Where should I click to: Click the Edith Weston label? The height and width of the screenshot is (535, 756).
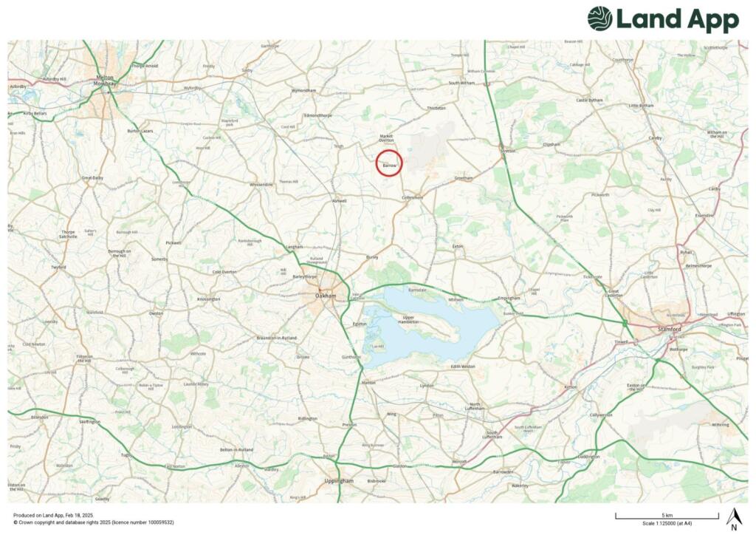click(x=463, y=367)
